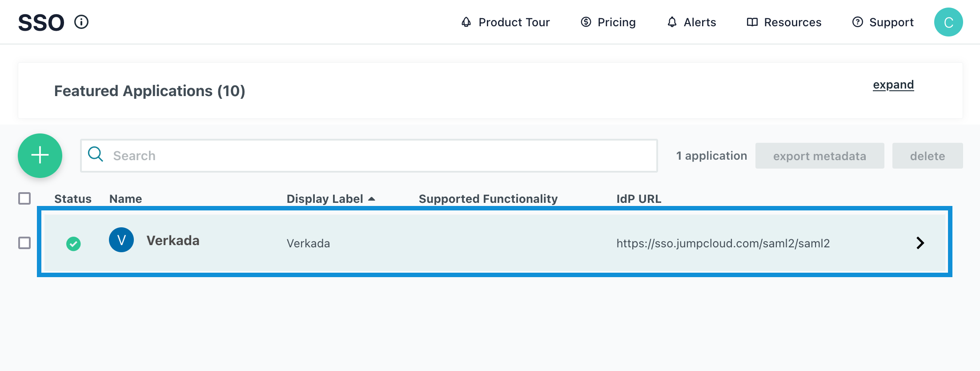Open Product Tour from the top bar

tap(506, 22)
